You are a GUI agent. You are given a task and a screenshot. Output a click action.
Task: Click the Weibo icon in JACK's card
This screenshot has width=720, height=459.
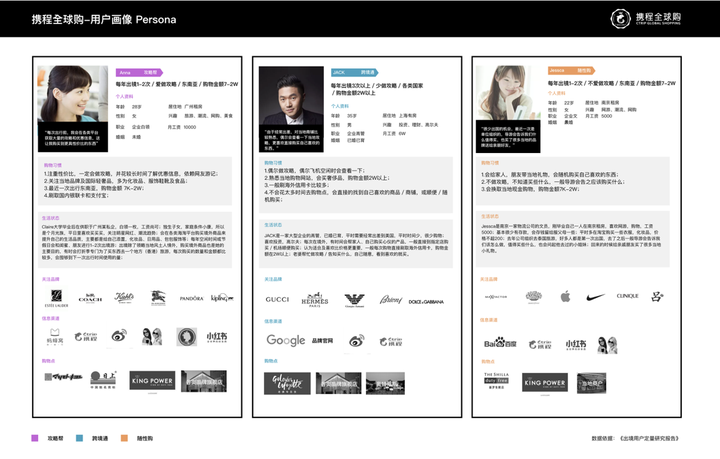pos(356,341)
